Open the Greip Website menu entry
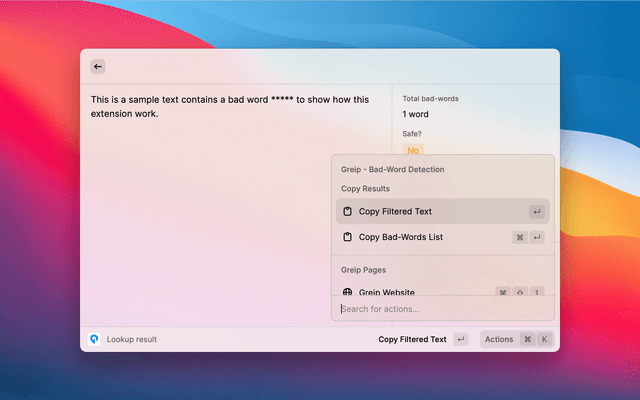The height and width of the screenshot is (400, 640). 386,293
